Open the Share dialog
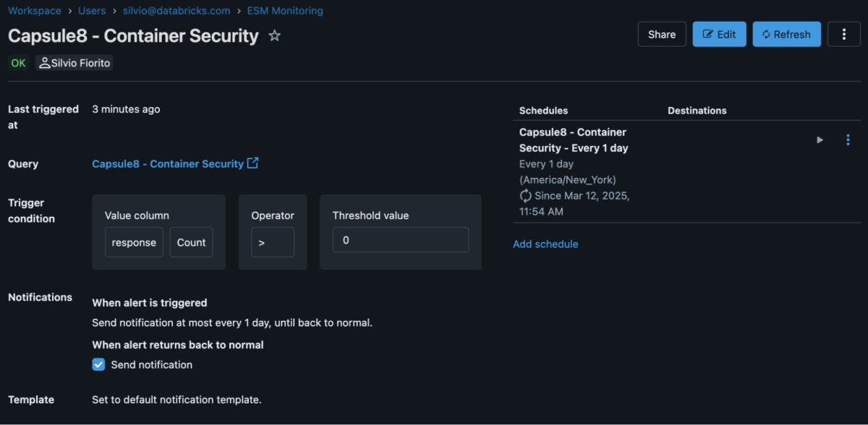Viewport: 868px width, 425px height. (661, 34)
